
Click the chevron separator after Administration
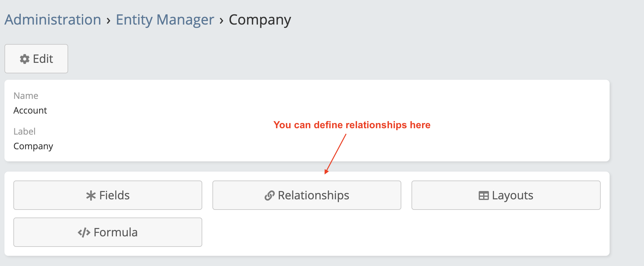coord(109,21)
